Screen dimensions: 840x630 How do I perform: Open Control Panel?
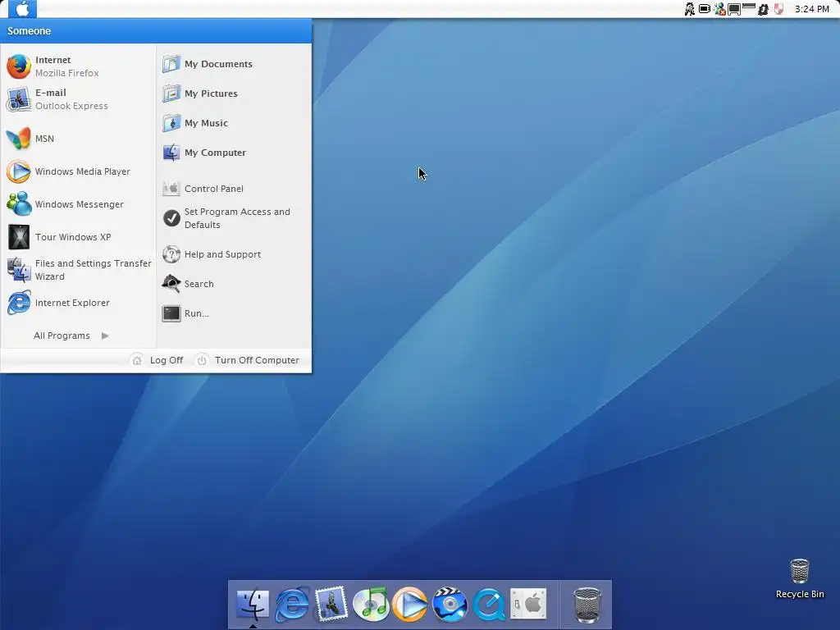pyautogui.click(x=234, y=189)
